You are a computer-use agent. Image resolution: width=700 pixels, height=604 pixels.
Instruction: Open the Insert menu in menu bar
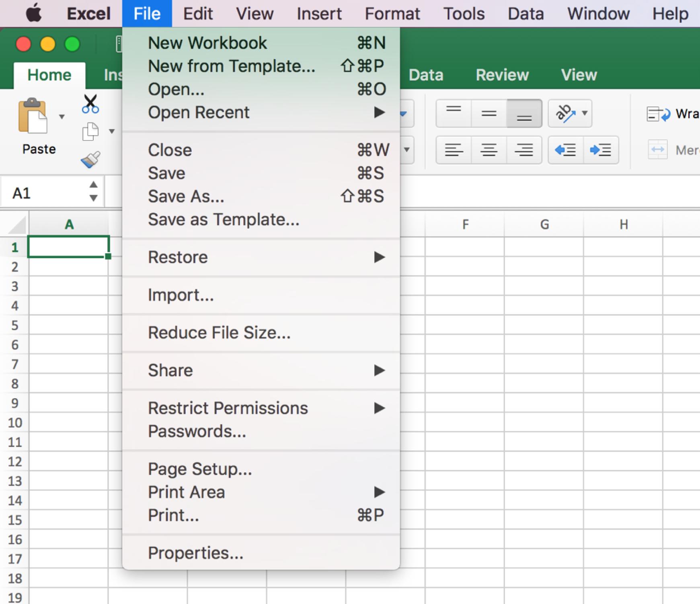tap(319, 14)
